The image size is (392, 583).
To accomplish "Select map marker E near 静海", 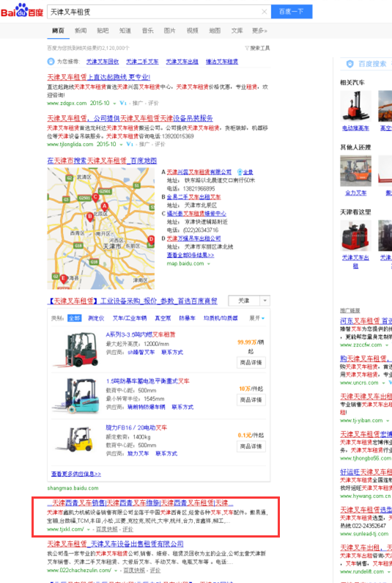I will [x=64, y=278].
